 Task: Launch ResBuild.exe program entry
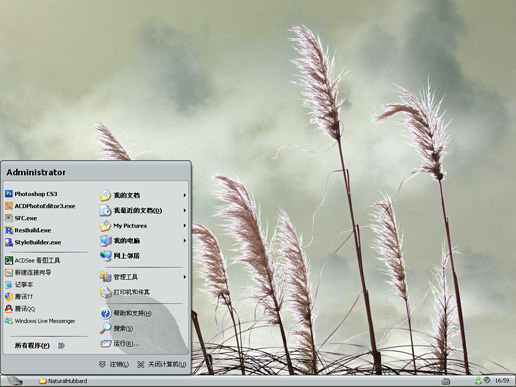(x=28, y=230)
